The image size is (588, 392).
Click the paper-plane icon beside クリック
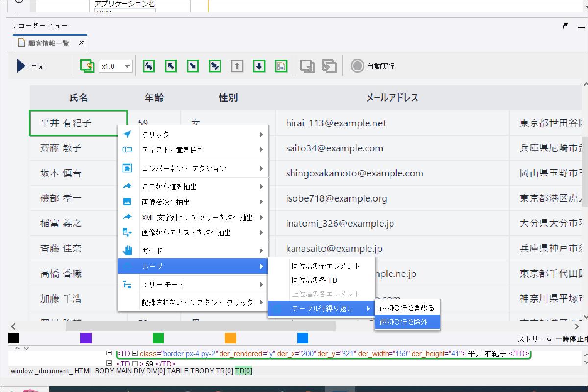point(127,134)
